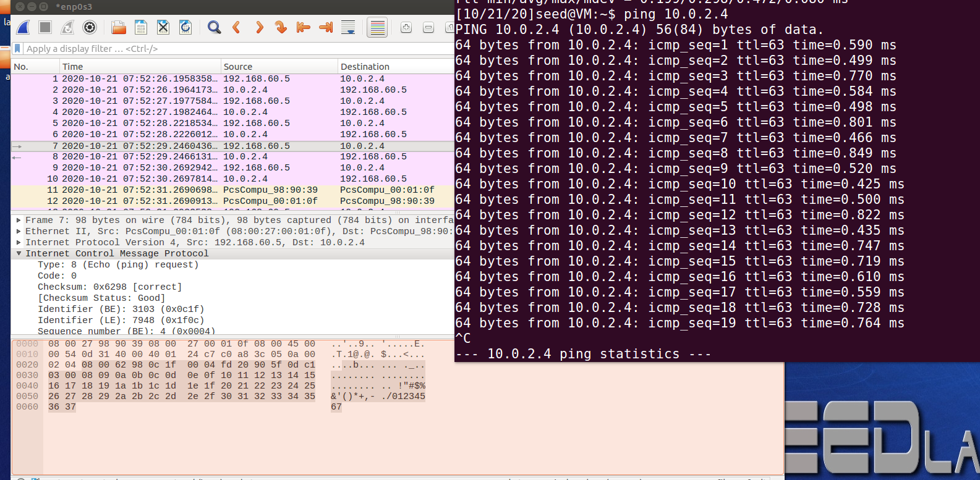
Task: Save this capture file
Action: pos(141,27)
